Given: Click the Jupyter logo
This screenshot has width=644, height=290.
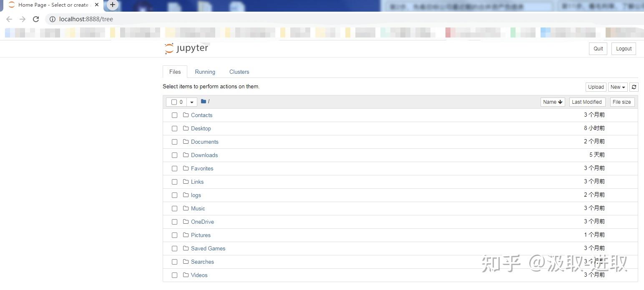Looking at the screenshot, I should pyautogui.click(x=186, y=48).
